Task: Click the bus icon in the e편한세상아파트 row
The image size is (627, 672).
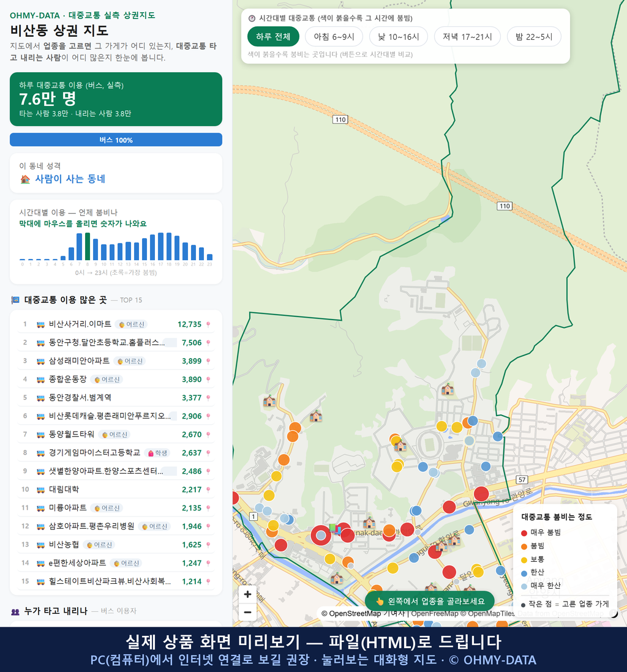Action: 41,563
